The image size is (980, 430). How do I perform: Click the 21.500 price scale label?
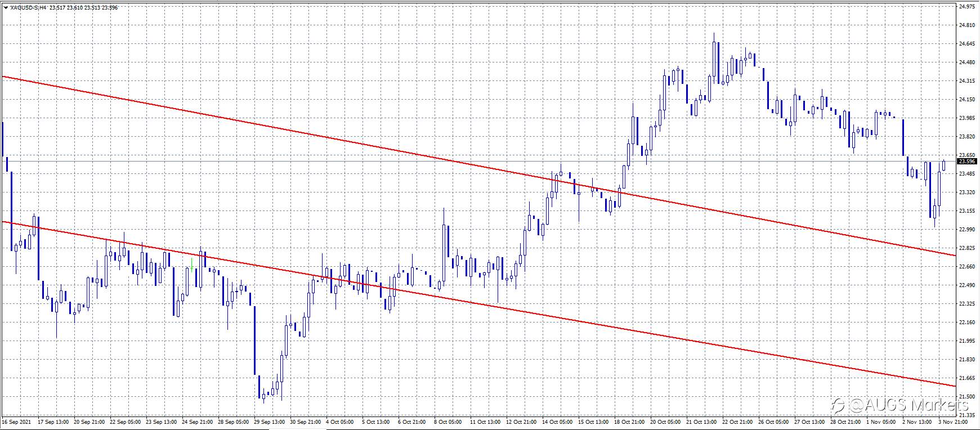tap(966, 397)
